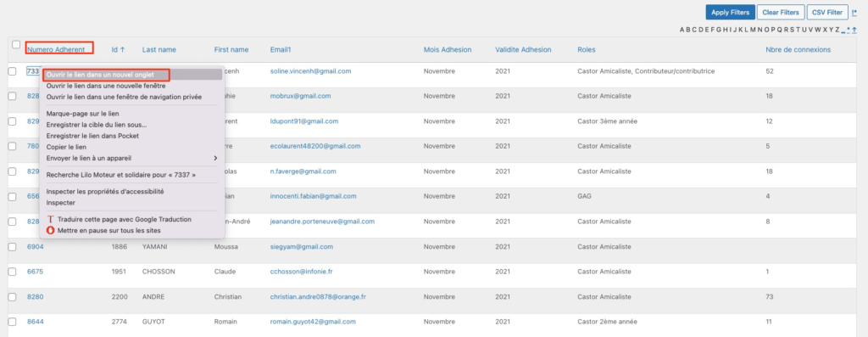Sort by the Numero Adherent column header
The width and height of the screenshot is (868, 337).
coord(56,50)
